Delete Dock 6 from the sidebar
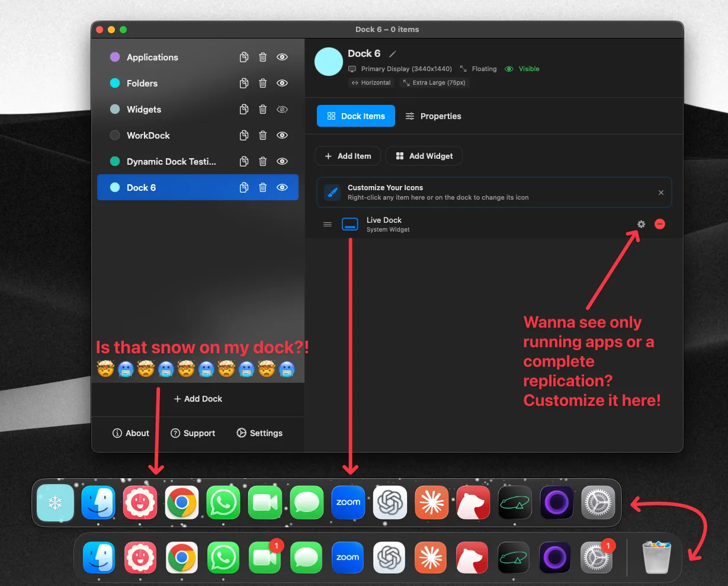The height and width of the screenshot is (586, 728). coord(262,188)
